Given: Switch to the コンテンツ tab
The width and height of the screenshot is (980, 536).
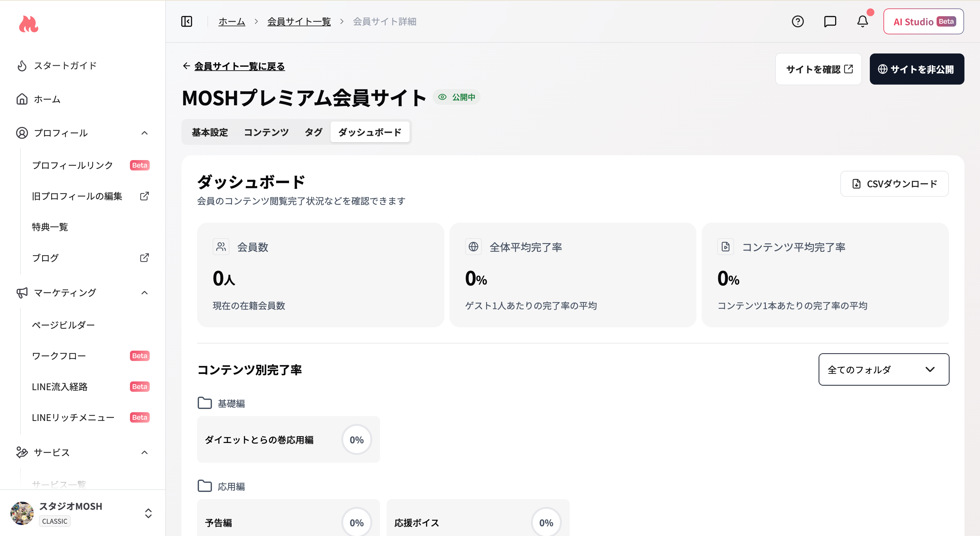Looking at the screenshot, I should pyautogui.click(x=266, y=132).
